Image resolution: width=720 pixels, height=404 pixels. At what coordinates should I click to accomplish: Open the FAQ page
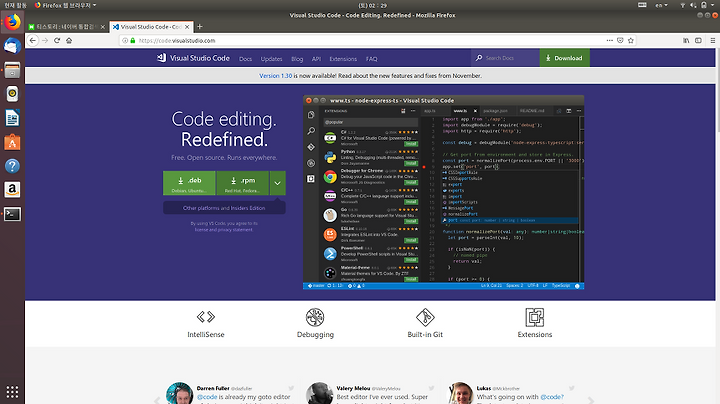pyautogui.click(x=371, y=59)
